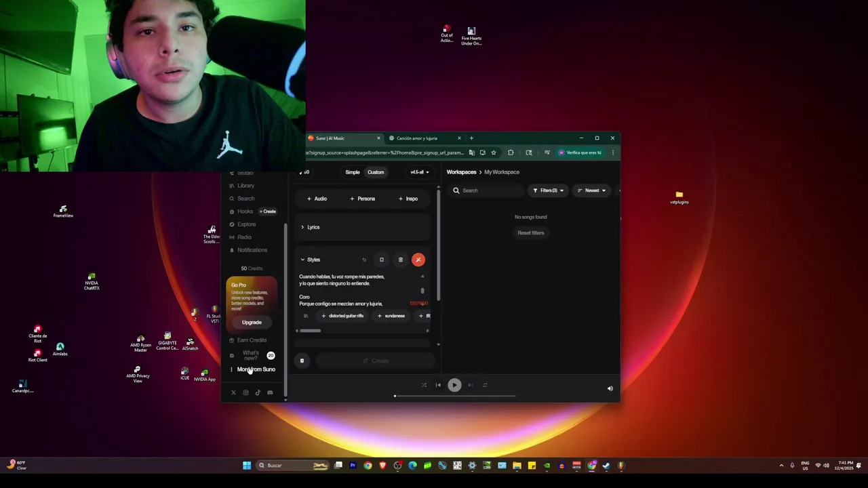The height and width of the screenshot is (488, 868).
Task: Click the horizontal style tags scrollbar
Action: click(x=310, y=331)
